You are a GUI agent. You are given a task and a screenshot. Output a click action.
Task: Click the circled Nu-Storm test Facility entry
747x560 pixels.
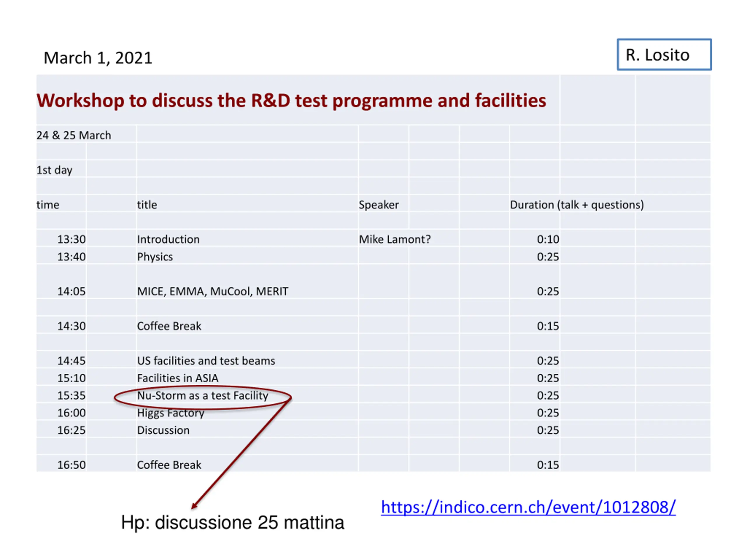click(202, 395)
